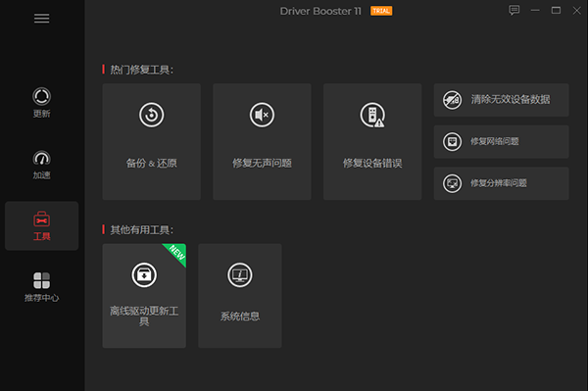
Task: Click the Driver Booster 11 title
Action: [x=320, y=11]
